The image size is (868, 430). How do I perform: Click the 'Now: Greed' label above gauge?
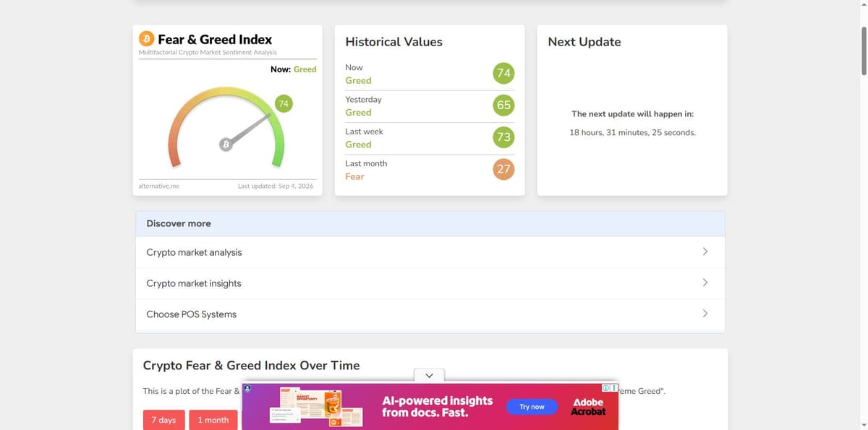(x=293, y=69)
